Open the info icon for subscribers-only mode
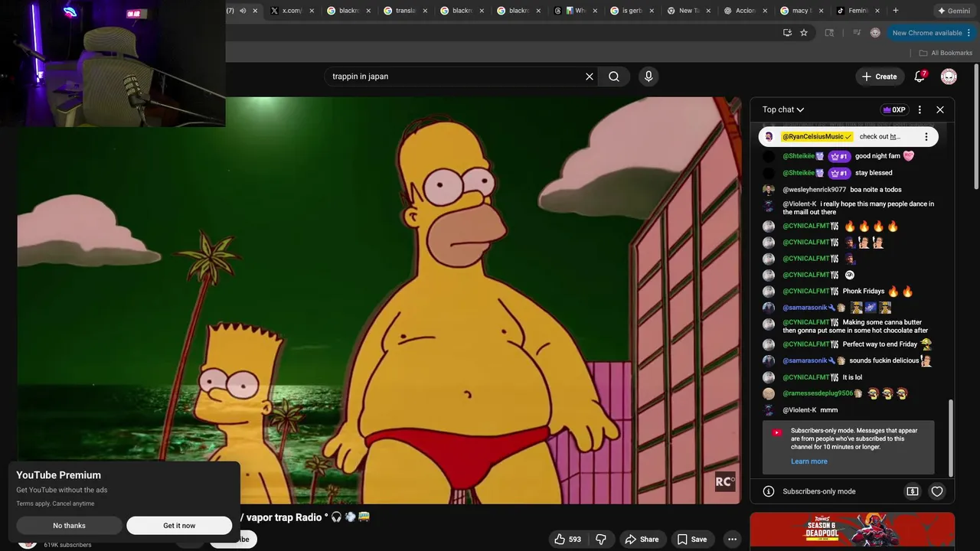The height and width of the screenshot is (551, 980). pyautogui.click(x=769, y=491)
